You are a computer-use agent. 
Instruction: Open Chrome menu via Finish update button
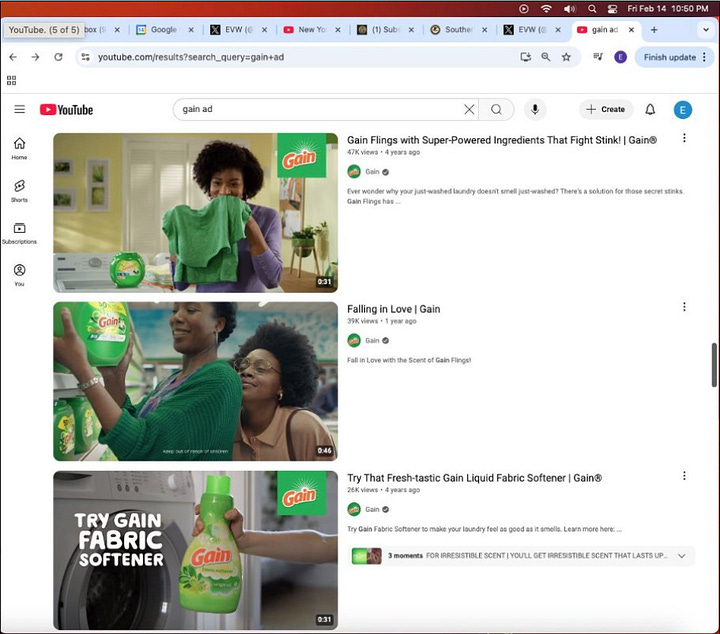[x=674, y=57]
